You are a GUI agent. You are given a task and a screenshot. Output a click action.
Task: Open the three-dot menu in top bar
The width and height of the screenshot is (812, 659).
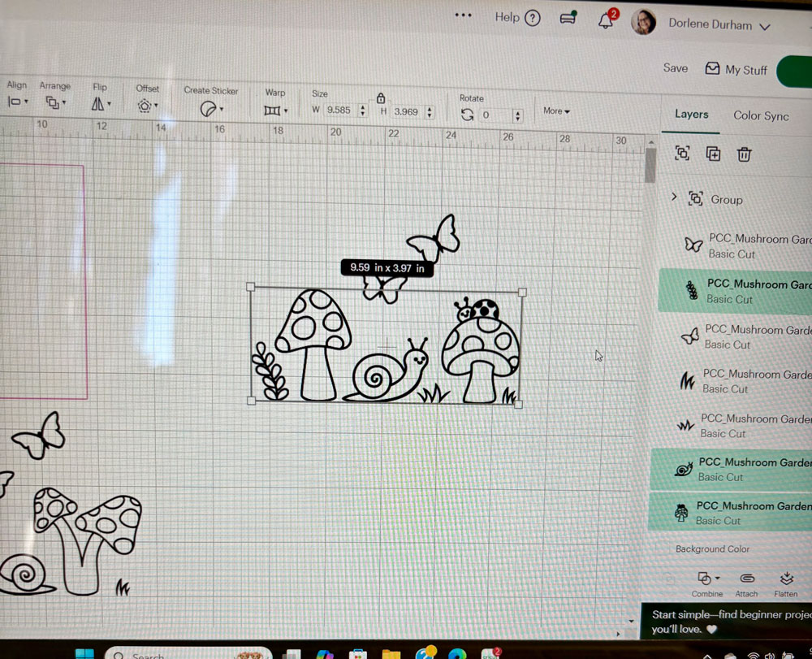coord(464,15)
